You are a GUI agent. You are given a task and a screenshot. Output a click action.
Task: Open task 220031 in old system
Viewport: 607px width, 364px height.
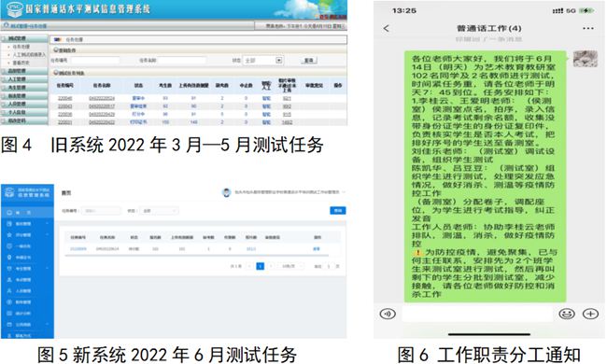(x=64, y=122)
